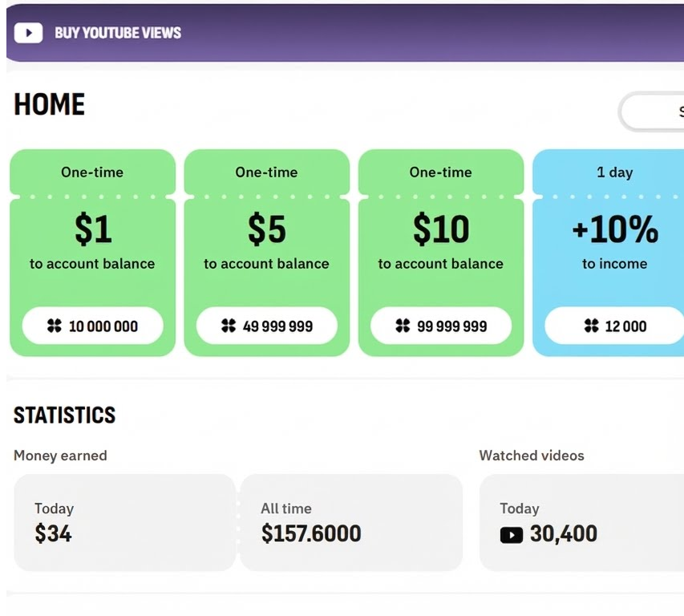Buy the $1 bonus for 10 000 000
The width and height of the screenshot is (684, 616).
click(x=92, y=326)
